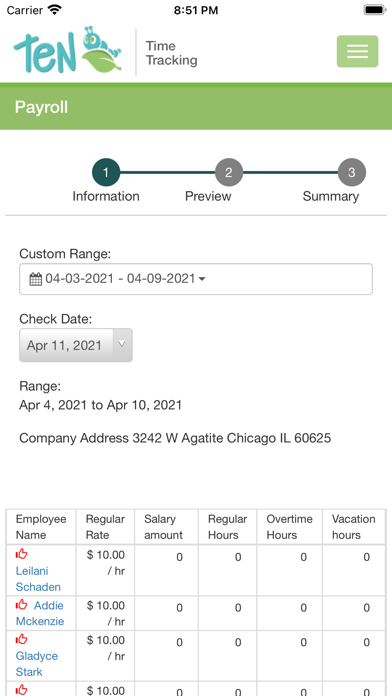Tap the battery status icon
392x696 pixels.
tap(375, 10)
